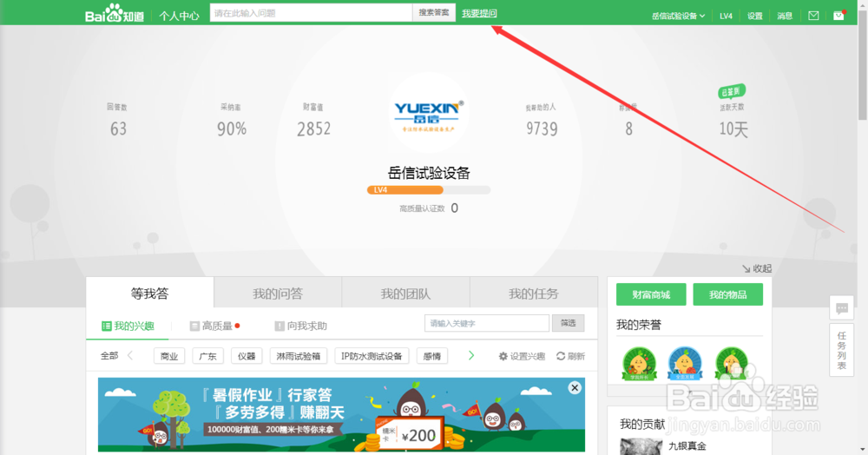Switch to the 等我答 tab
This screenshot has width=868, height=455.
pyautogui.click(x=149, y=293)
